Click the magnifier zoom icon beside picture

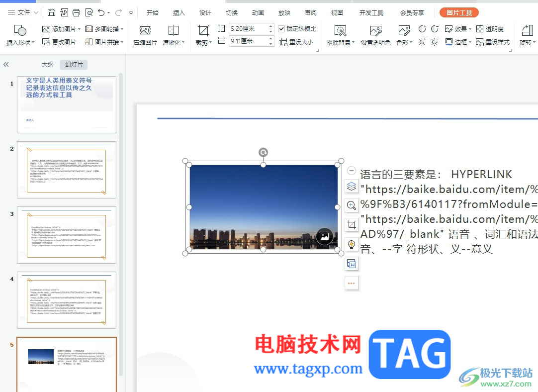352,205
